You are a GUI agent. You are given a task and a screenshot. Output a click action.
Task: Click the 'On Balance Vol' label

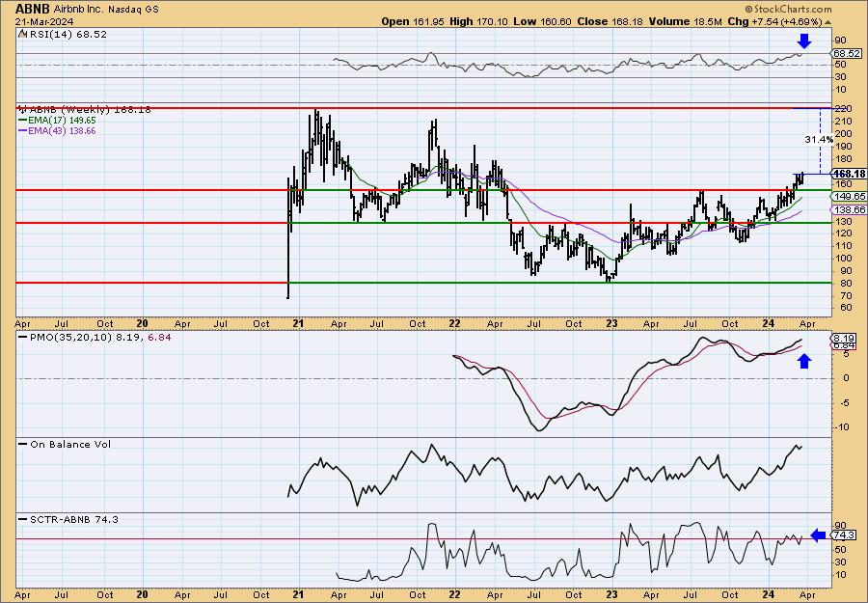point(70,444)
